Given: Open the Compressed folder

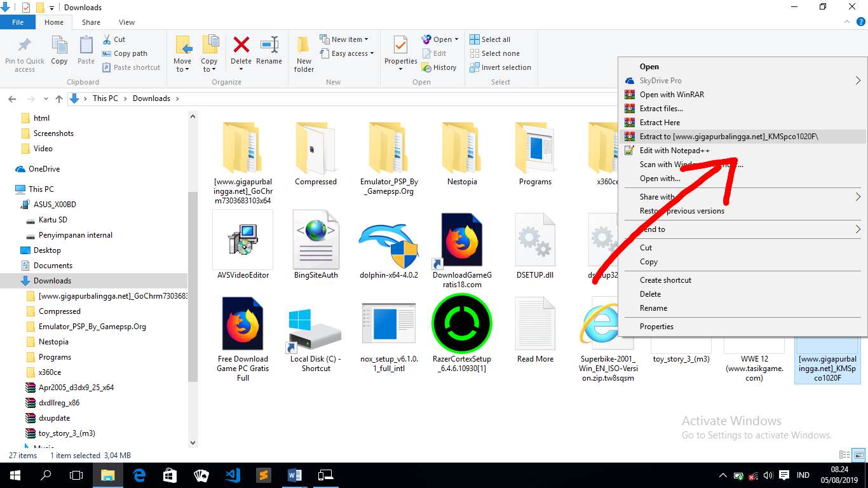Looking at the screenshot, I should point(316,147).
